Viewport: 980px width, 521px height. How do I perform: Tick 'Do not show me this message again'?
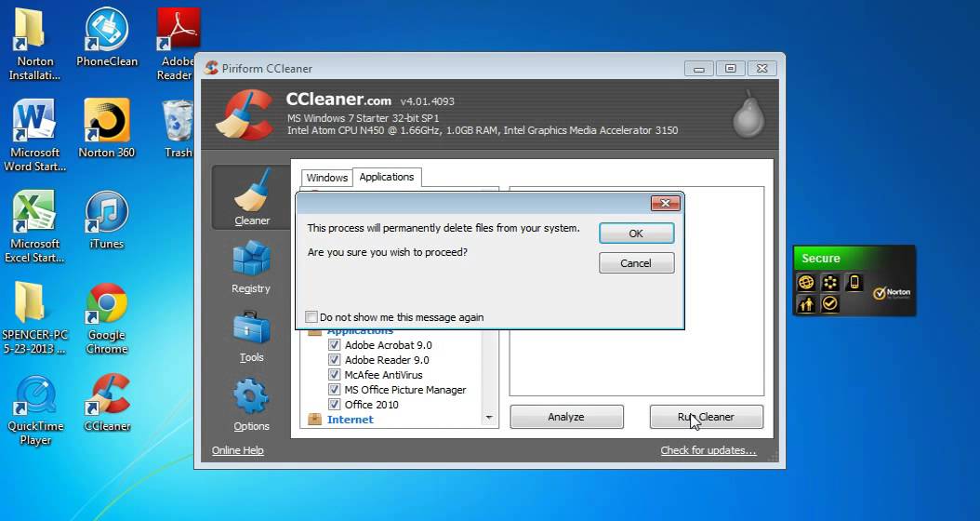point(311,317)
